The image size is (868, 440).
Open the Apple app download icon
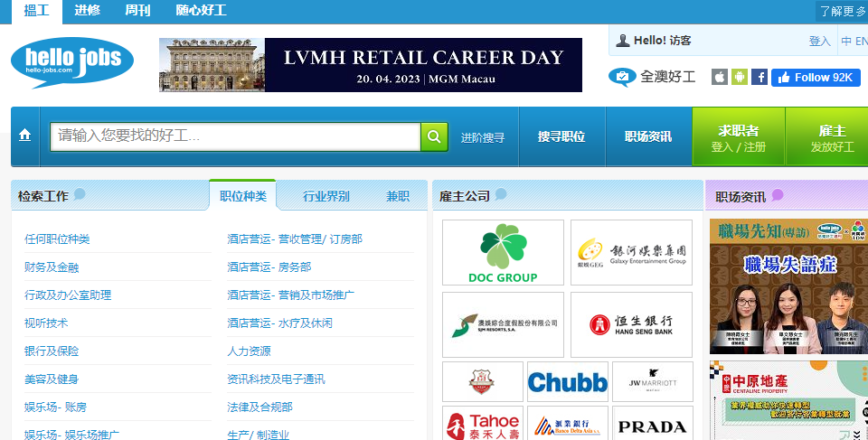point(719,77)
